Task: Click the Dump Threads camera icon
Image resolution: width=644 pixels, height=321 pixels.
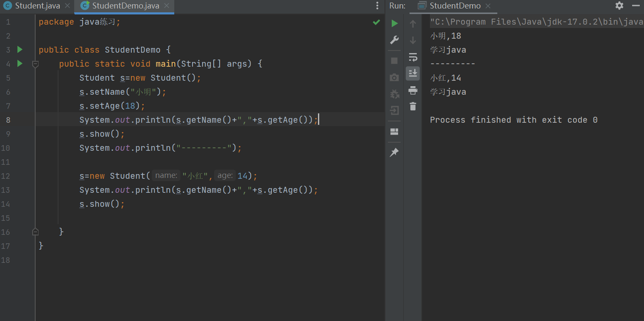Action: point(394,77)
